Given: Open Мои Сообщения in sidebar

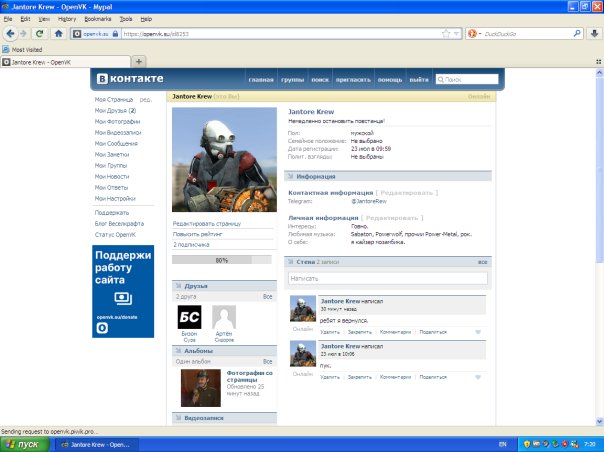Looking at the screenshot, I should click(117, 144).
